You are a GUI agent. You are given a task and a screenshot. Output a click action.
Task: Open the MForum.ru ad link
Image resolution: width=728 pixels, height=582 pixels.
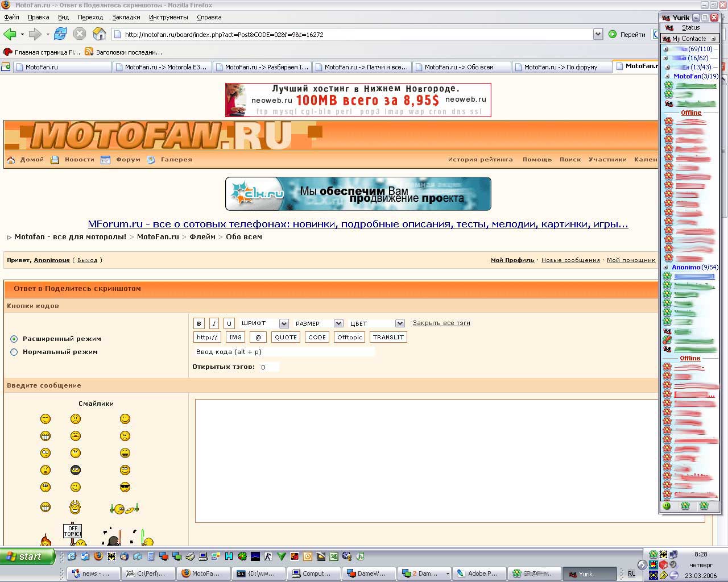click(358, 224)
